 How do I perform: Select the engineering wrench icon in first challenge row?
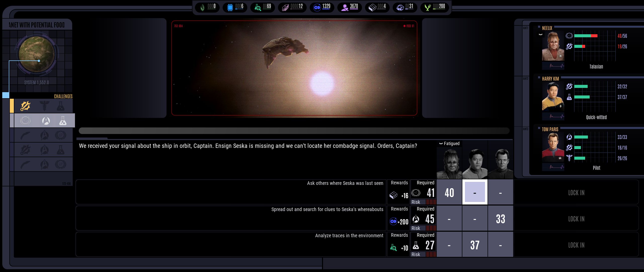click(25, 106)
